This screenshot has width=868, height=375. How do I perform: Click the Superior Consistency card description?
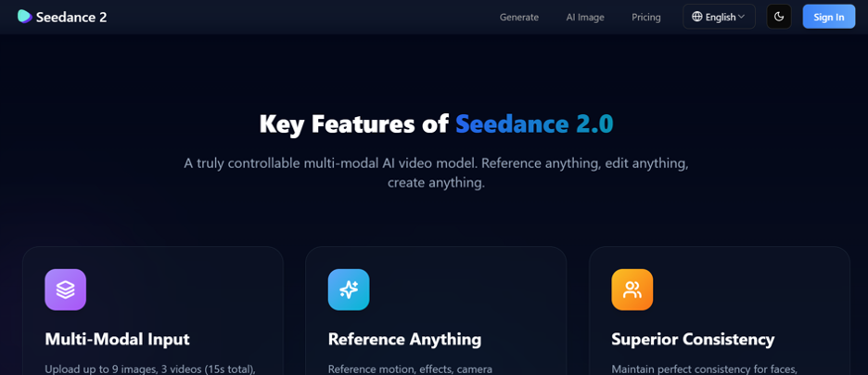pyautogui.click(x=705, y=369)
